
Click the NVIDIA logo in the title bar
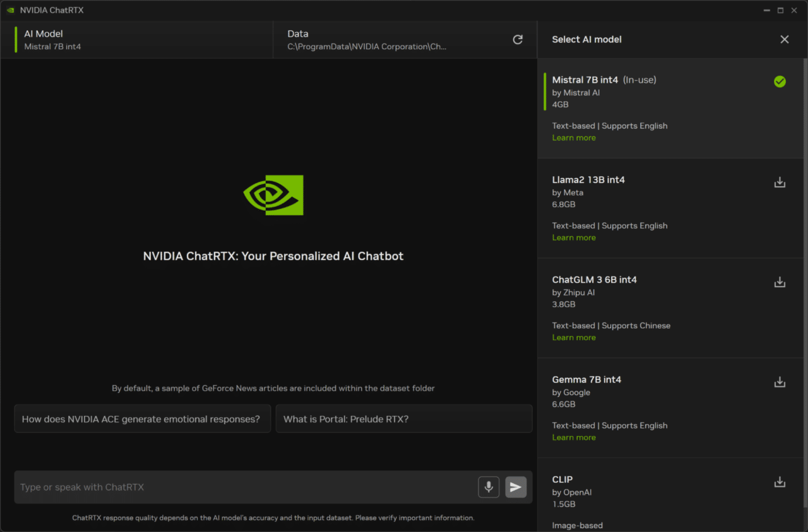(x=10, y=9)
